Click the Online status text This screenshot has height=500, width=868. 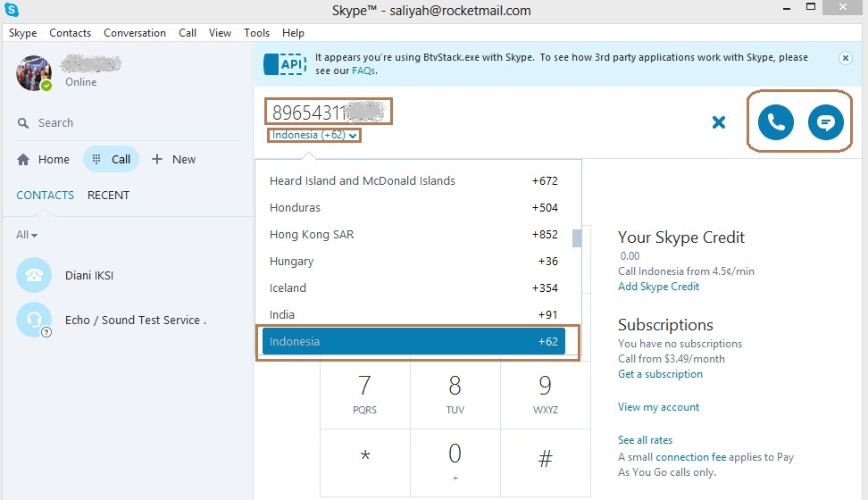point(81,82)
